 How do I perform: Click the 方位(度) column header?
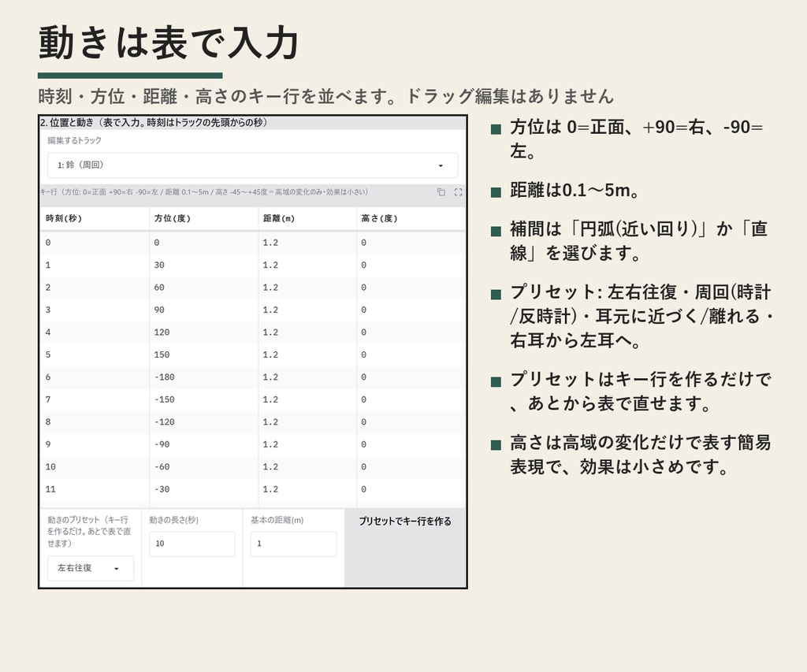tap(204, 218)
